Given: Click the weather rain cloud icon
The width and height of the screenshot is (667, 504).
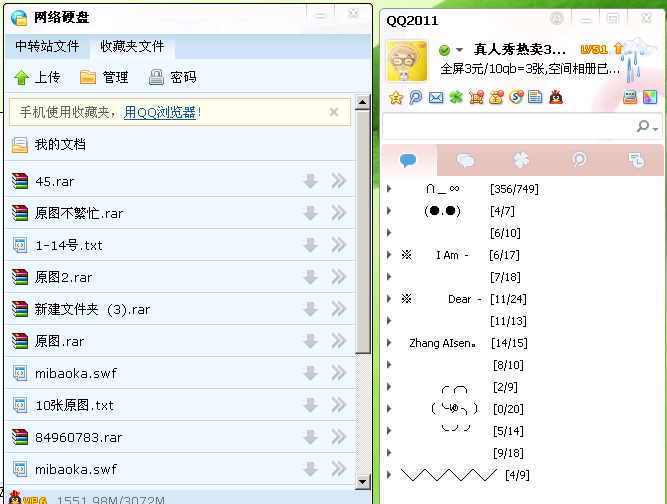Looking at the screenshot, I should click(x=636, y=60).
